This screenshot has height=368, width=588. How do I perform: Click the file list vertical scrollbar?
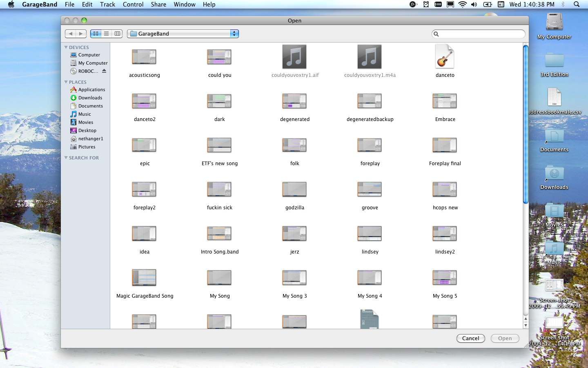(526, 124)
